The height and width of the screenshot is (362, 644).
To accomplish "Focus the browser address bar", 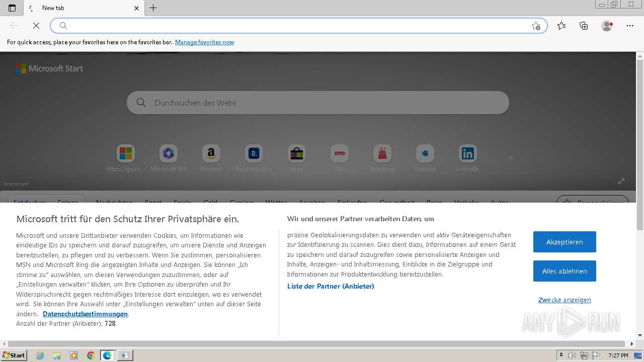I will click(298, 26).
